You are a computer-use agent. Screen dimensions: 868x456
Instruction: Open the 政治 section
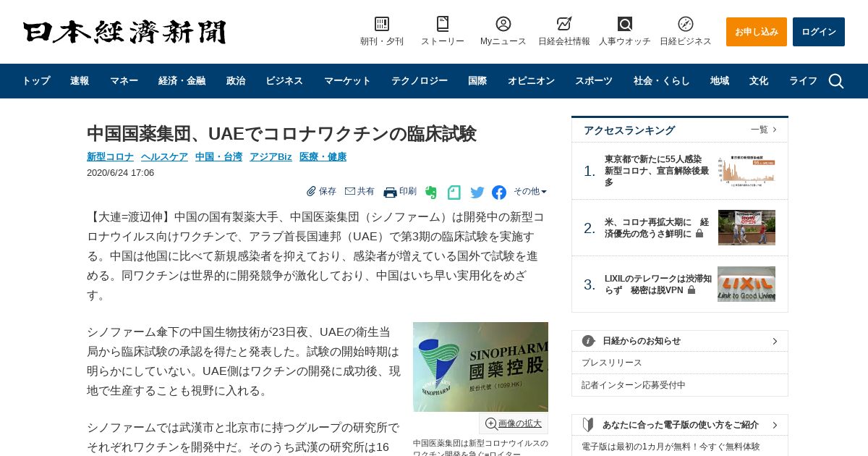click(x=236, y=81)
